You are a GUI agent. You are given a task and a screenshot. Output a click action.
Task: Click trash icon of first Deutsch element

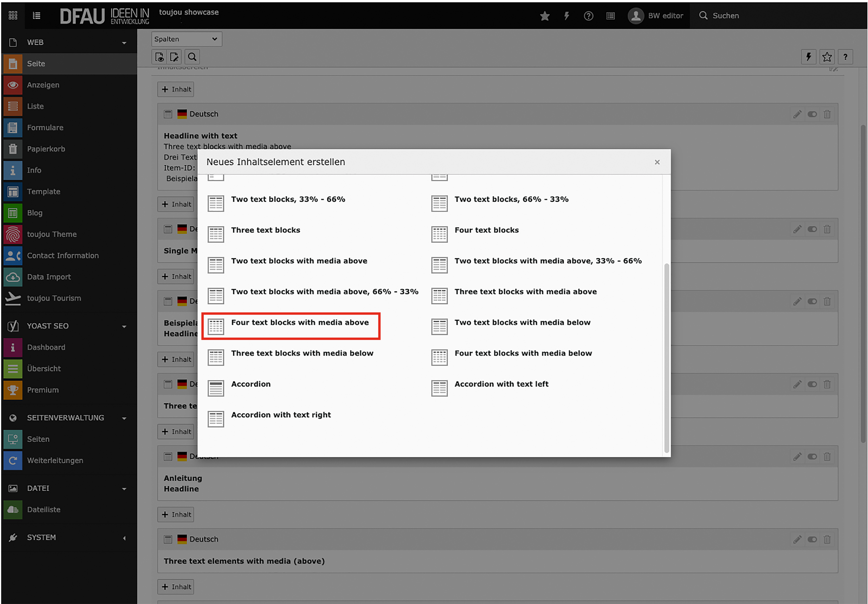pos(827,114)
